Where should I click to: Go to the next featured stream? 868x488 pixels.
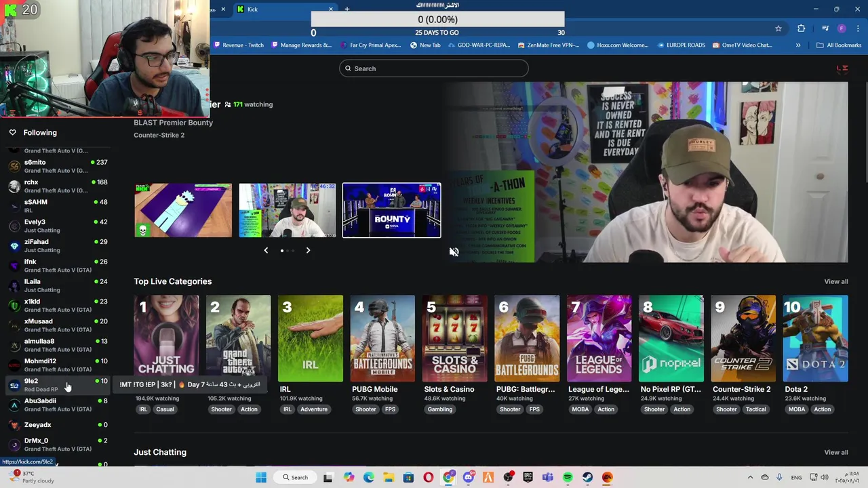308,250
